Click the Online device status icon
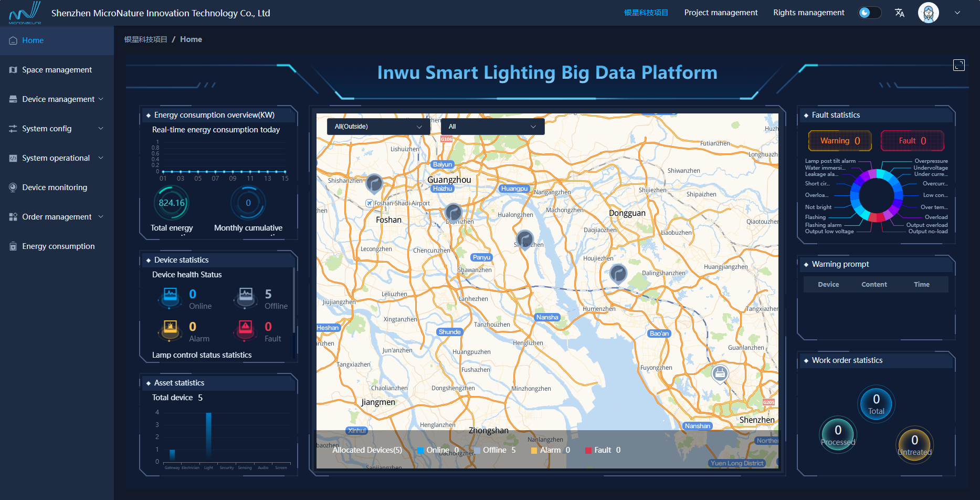The width and height of the screenshot is (980, 500). click(170, 297)
